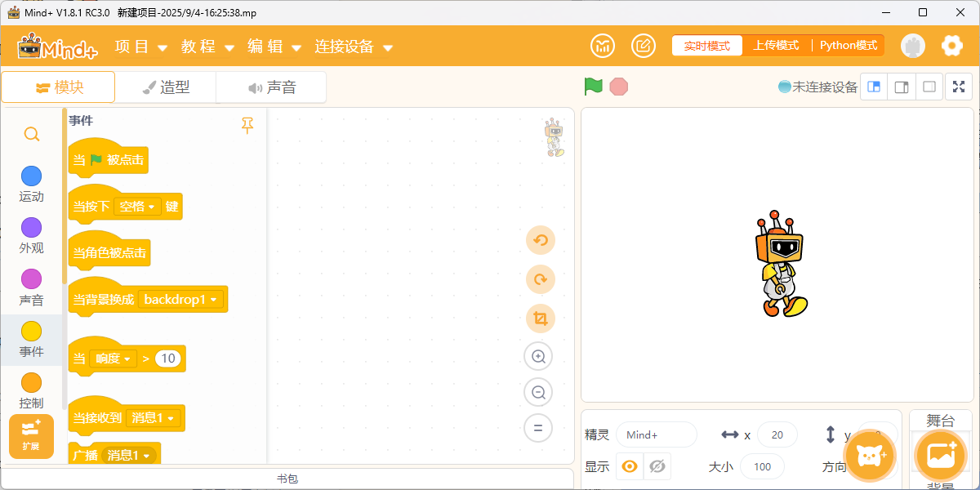This screenshot has height=490, width=980.
Task: Hide the sprite with crossed eye icon
Action: point(657,466)
